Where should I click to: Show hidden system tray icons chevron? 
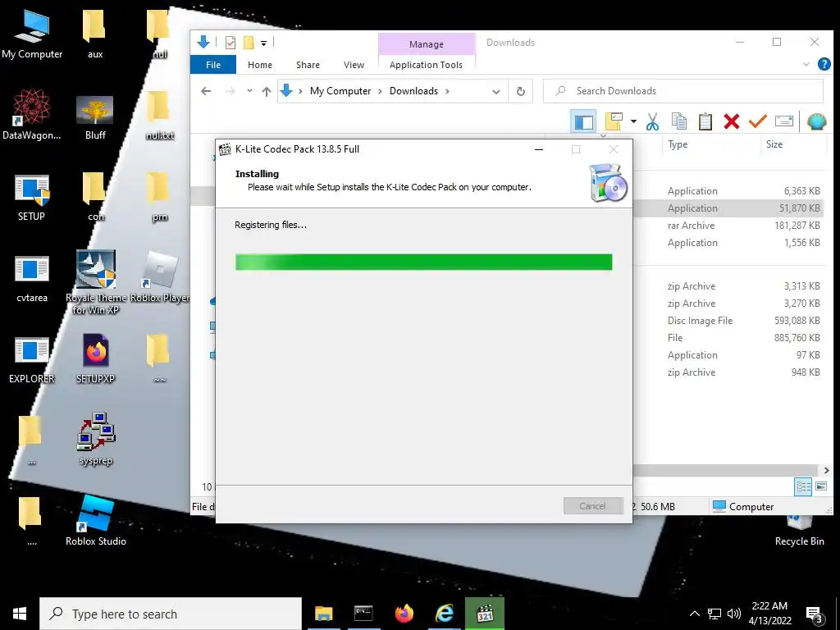click(694, 614)
